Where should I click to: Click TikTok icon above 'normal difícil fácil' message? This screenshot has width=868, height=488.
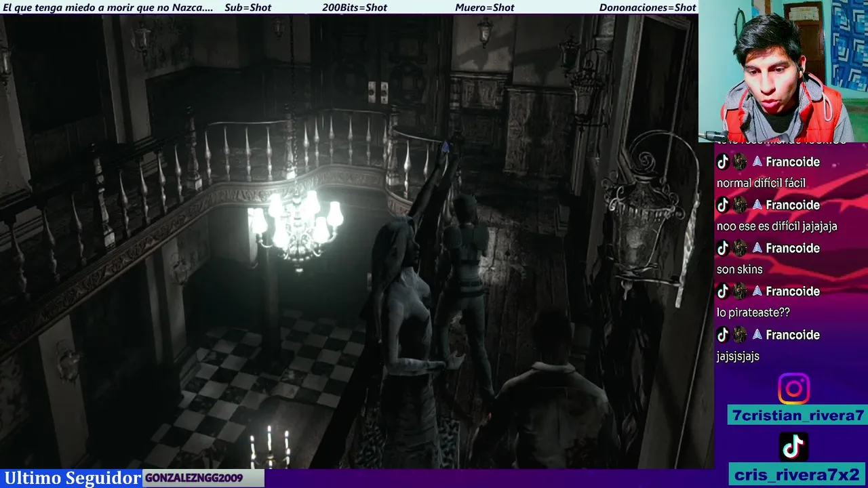tap(723, 162)
